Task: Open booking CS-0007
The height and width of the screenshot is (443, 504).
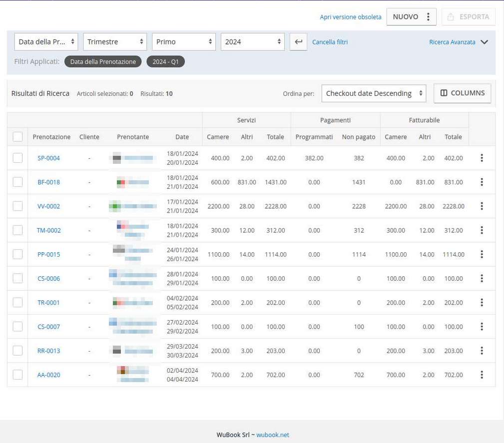Action: 48,327
